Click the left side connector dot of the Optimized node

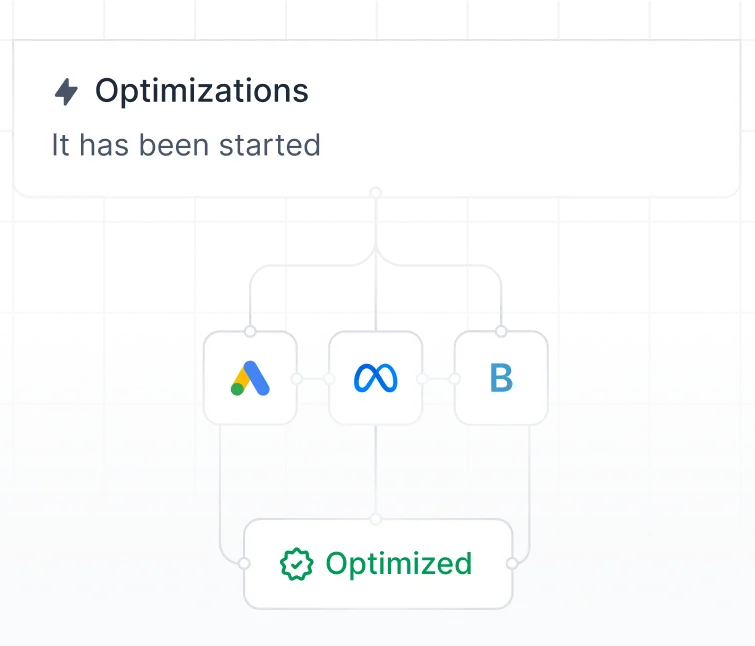click(x=244, y=563)
